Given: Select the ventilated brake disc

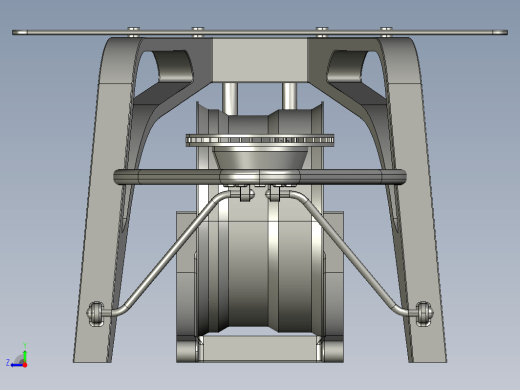Looking at the screenshot, I should pyautogui.click(x=260, y=140).
